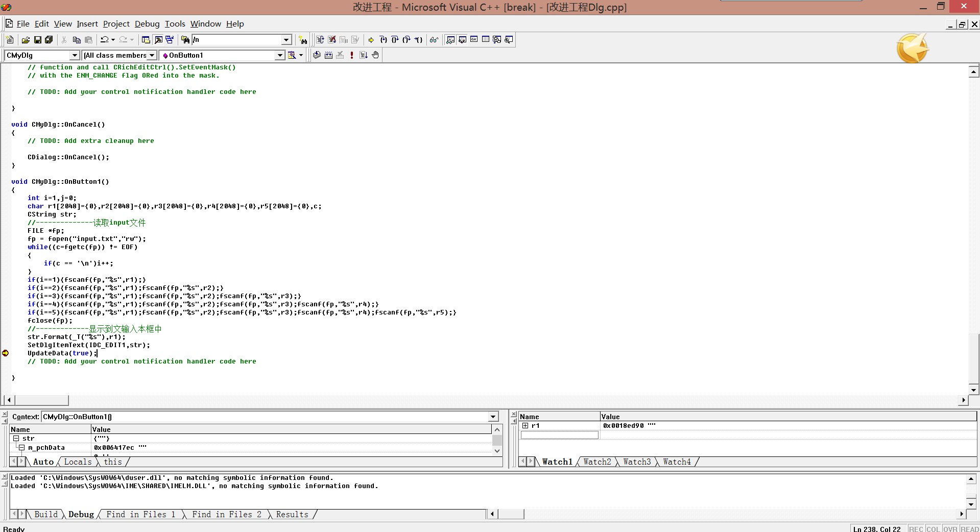Screen dimensions: 980x532
Task: Toggle the Variables window button
Action: (462, 40)
